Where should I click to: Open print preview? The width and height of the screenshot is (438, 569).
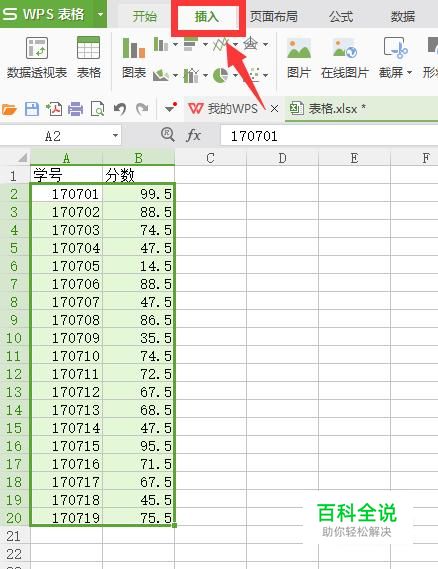[97, 109]
